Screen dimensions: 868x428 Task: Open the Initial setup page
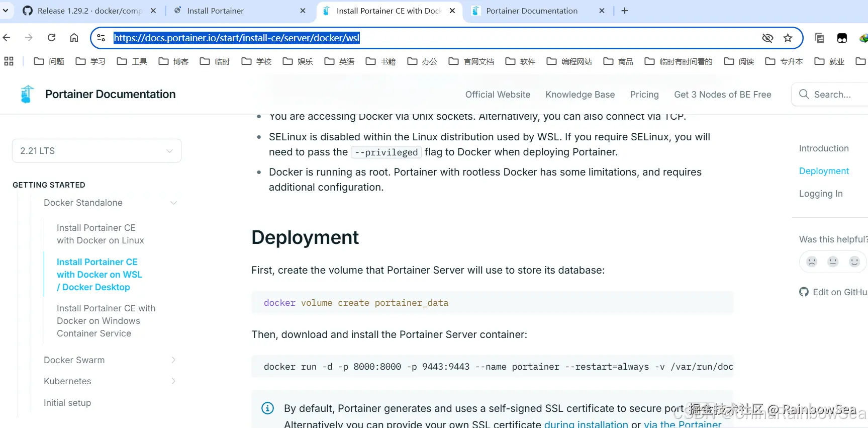(x=67, y=403)
